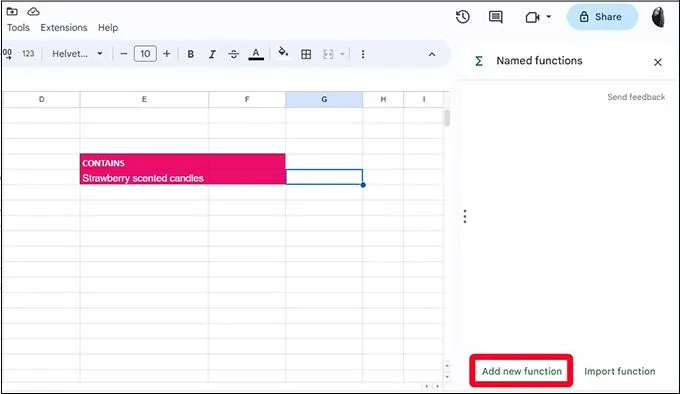Screen dimensions: 680x394
Task: Open the Helvetica font dropdown
Action: pos(77,54)
